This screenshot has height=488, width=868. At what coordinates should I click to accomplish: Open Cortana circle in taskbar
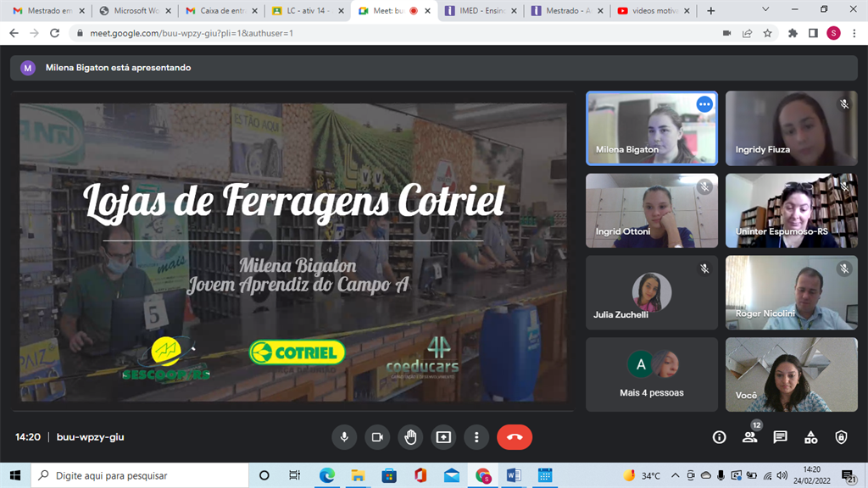tap(264, 475)
